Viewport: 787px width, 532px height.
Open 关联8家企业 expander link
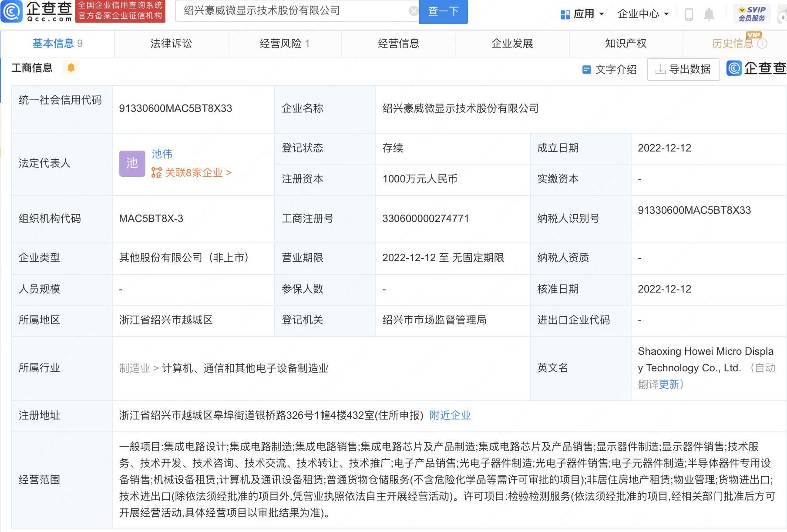192,173
